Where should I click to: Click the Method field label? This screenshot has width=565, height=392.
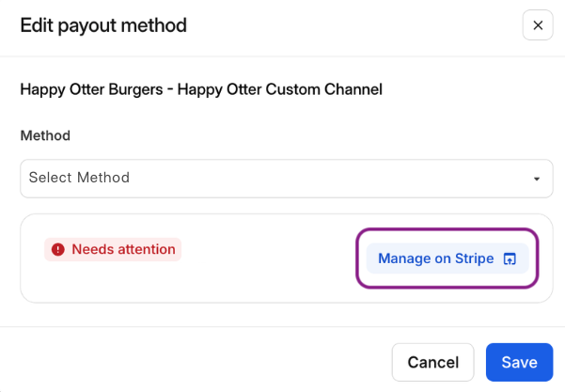(45, 135)
